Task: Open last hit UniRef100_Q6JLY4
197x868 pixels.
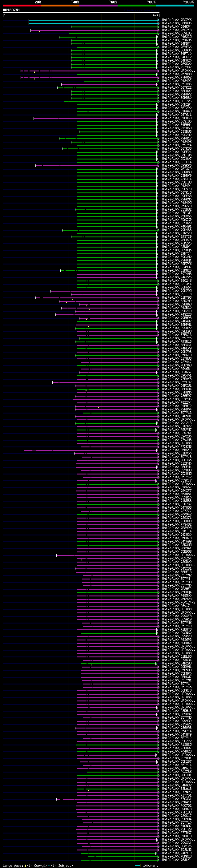Action: (177, 860)
